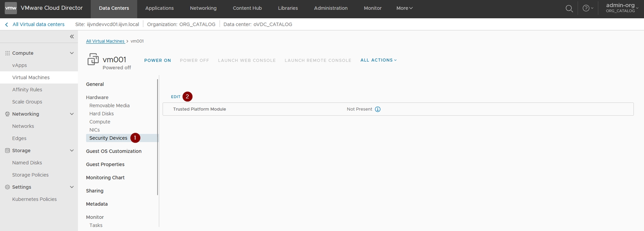Screen dimensions: 644x231
Task: Switch to the Networking top tab
Action: 203,8
